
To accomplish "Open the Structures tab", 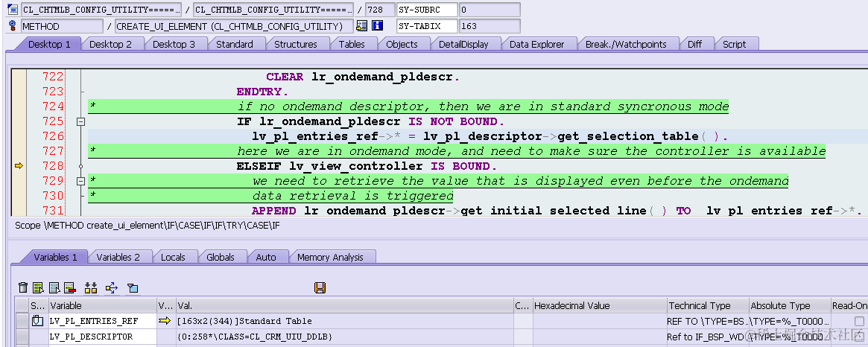I will click(x=296, y=44).
